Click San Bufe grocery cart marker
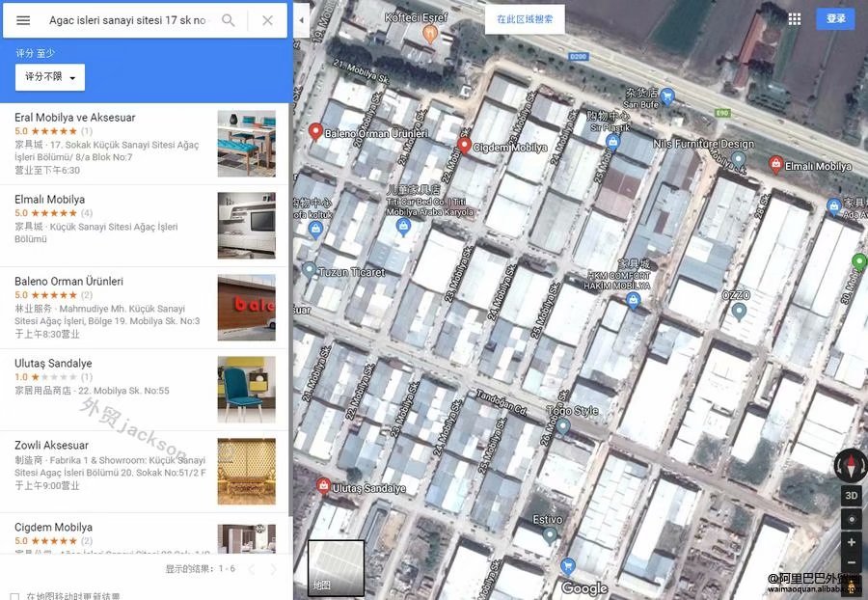 coord(667,96)
